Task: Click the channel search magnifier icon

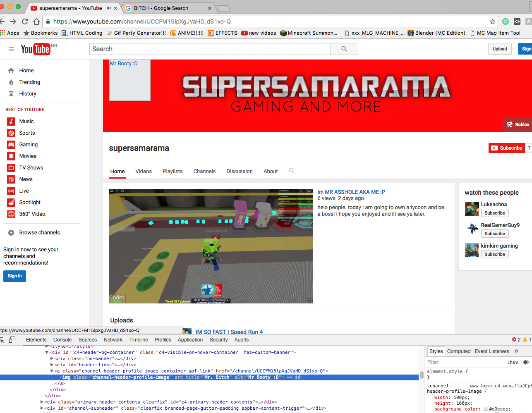Action: [x=292, y=171]
